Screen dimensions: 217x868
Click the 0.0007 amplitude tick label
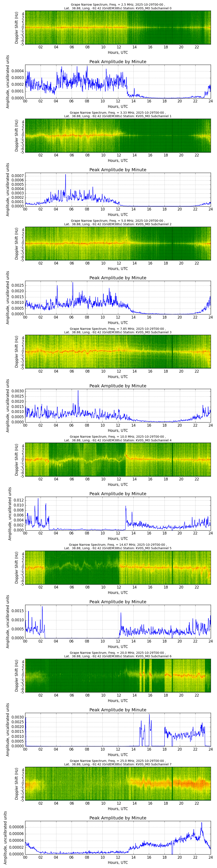pos(18,176)
